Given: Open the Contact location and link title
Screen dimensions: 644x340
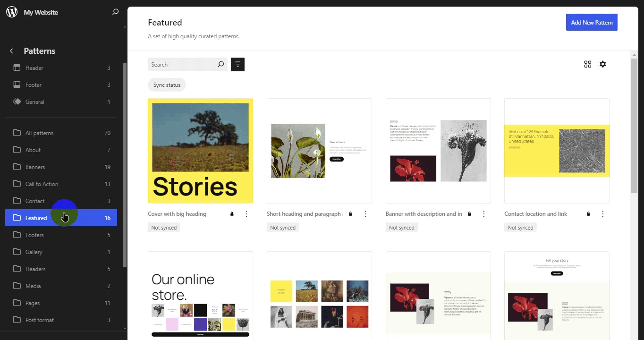Looking at the screenshot, I should (x=536, y=214).
